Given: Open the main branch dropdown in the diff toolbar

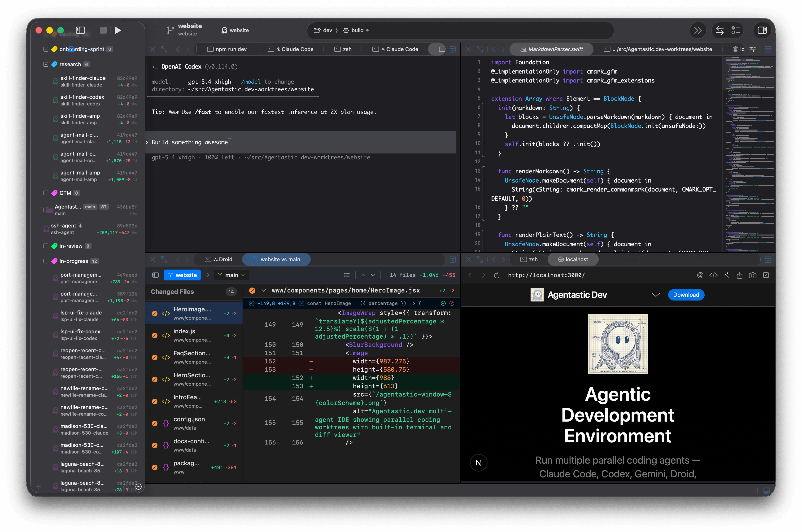Looking at the screenshot, I should [x=231, y=275].
